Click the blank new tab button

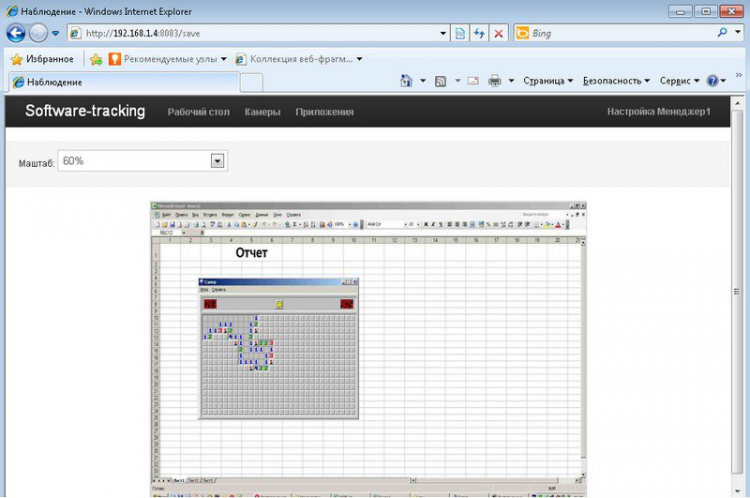tap(251, 83)
